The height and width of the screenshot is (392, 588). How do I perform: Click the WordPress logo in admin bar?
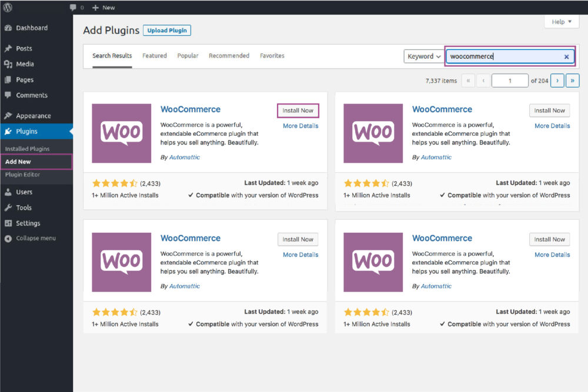click(8, 8)
